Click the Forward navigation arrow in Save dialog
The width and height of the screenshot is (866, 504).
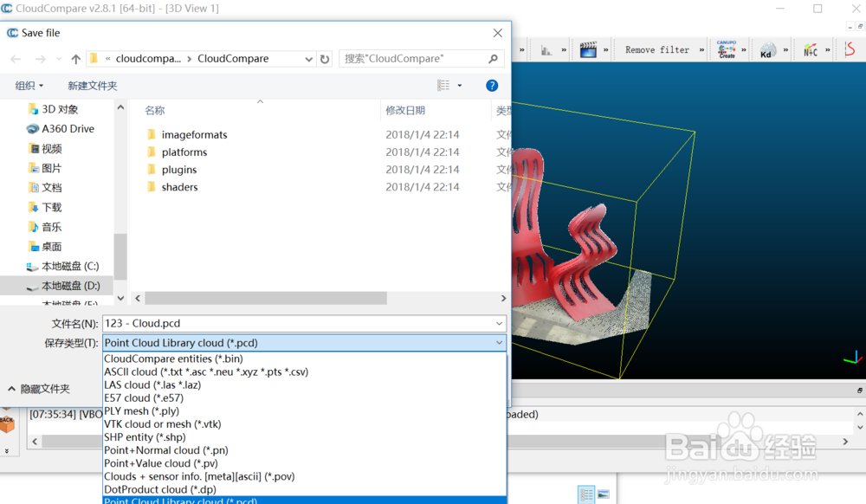click(x=41, y=59)
